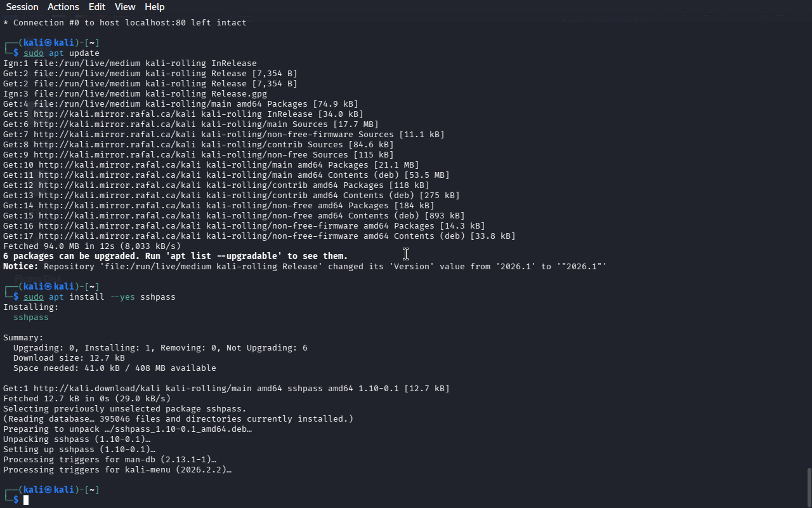The image size is (812, 508).
Task: Click the "Fetched 94.0 MB" output line
Action: click(x=92, y=246)
